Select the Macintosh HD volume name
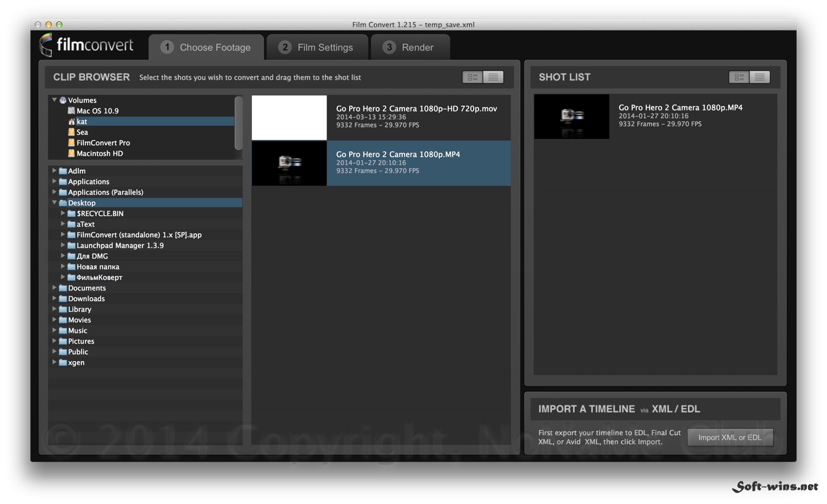The height and width of the screenshot is (504, 827). click(x=100, y=153)
